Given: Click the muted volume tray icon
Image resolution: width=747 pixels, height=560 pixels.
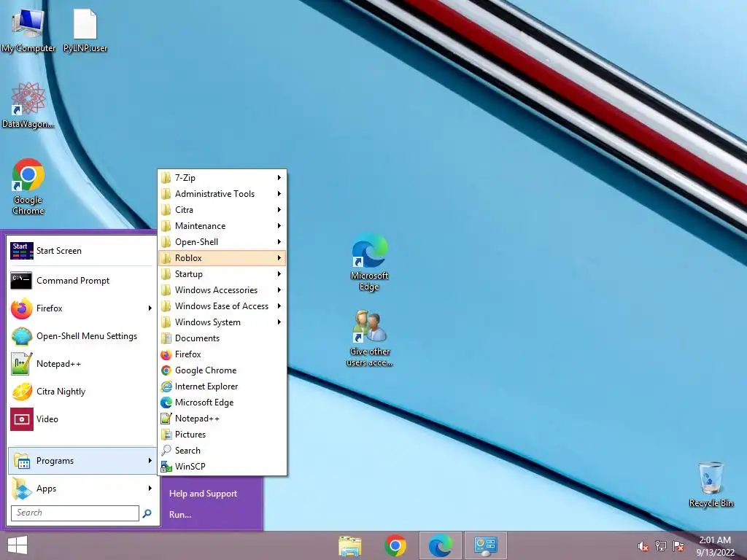Looking at the screenshot, I should (x=643, y=546).
